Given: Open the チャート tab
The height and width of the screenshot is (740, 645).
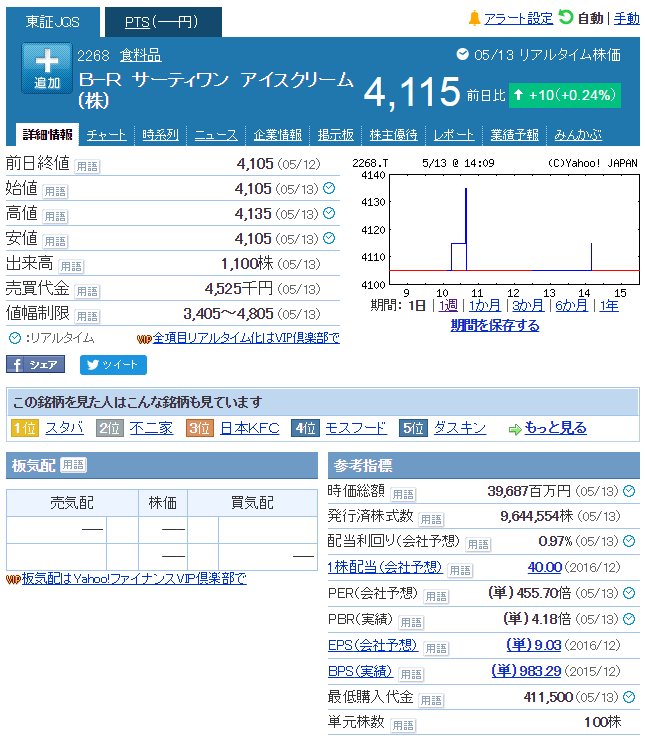Looking at the screenshot, I should tap(107, 135).
